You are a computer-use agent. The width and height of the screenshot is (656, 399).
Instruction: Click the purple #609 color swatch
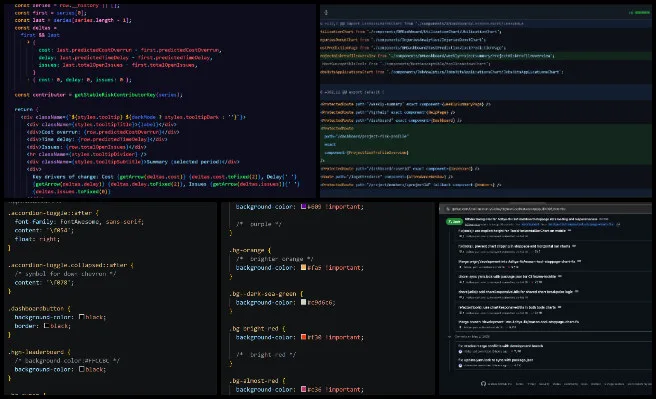(304, 207)
